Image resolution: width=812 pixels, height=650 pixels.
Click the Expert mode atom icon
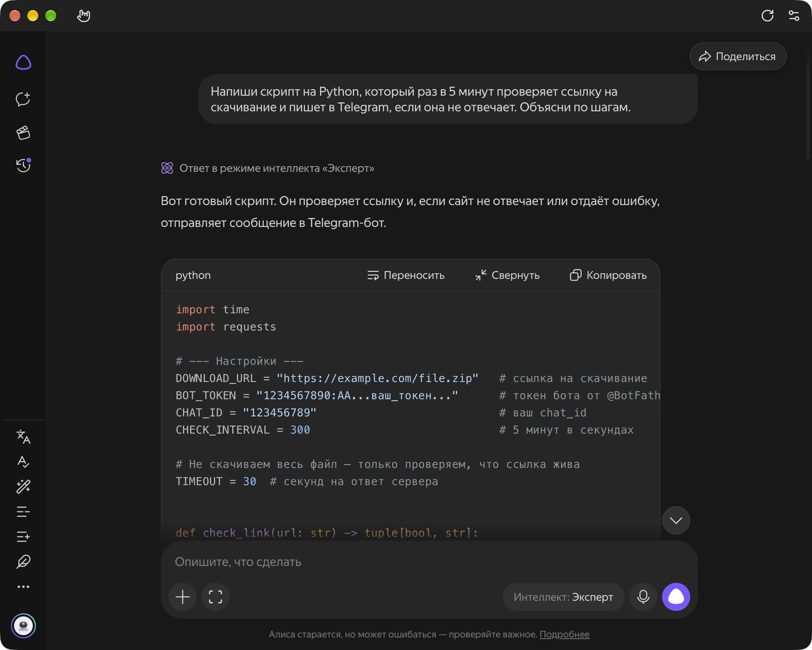[x=167, y=168]
